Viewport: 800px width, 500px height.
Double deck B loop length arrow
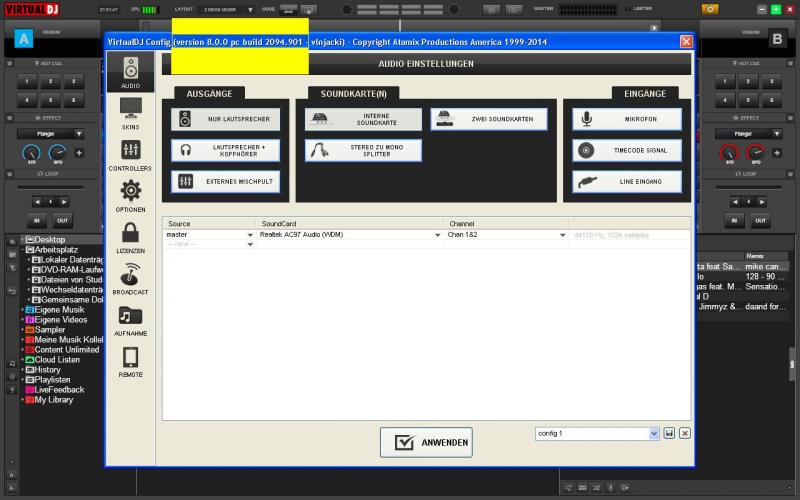762,202
